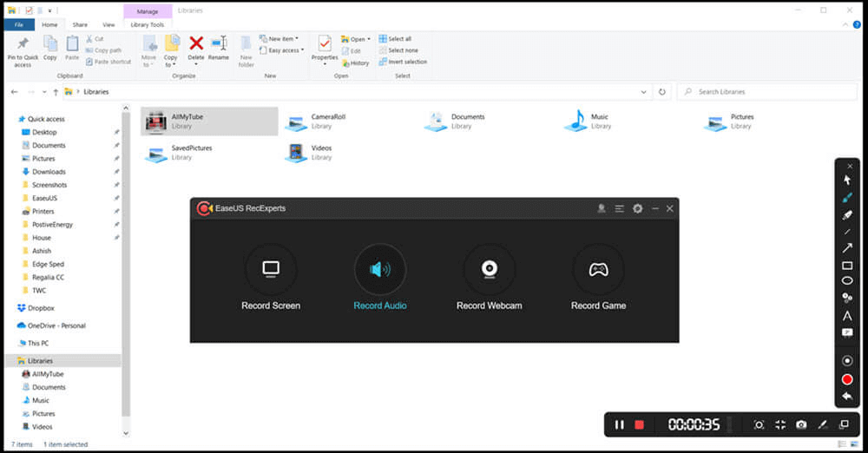Select the rectangle shape tool
The image size is (868, 453).
click(x=847, y=266)
